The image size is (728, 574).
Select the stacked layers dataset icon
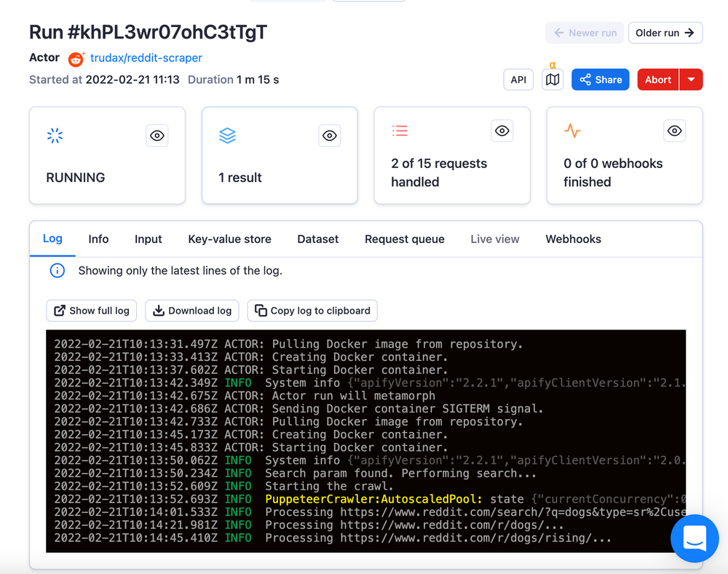pyautogui.click(x=227, y=135)
